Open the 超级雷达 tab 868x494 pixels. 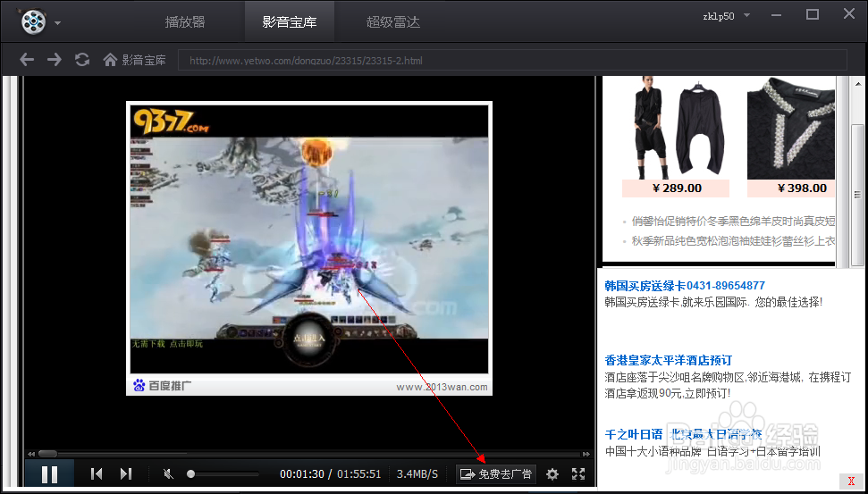pyautogui.click(x=393, y=22)
